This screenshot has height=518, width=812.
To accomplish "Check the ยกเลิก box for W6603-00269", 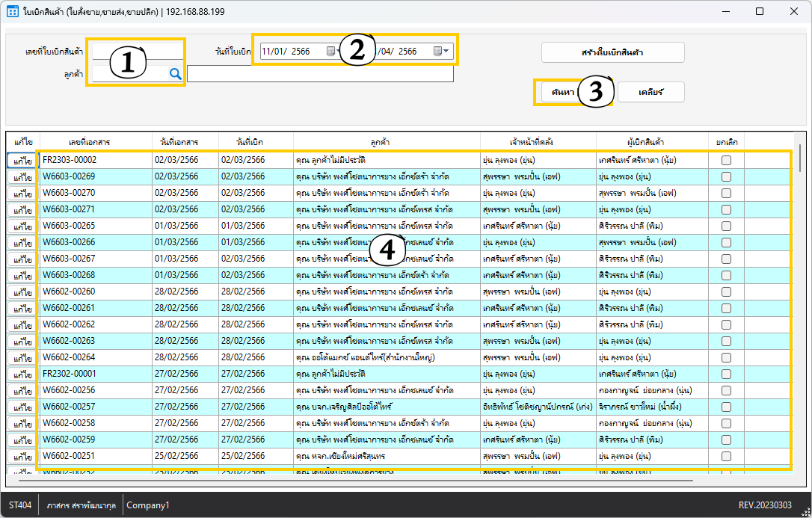I will coord(726,176).
